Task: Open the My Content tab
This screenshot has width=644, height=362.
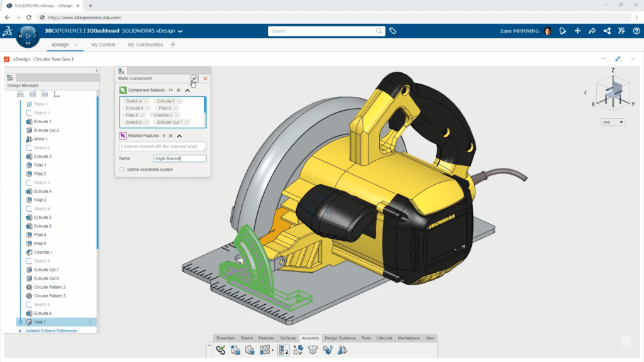Action: coord(103,45)
